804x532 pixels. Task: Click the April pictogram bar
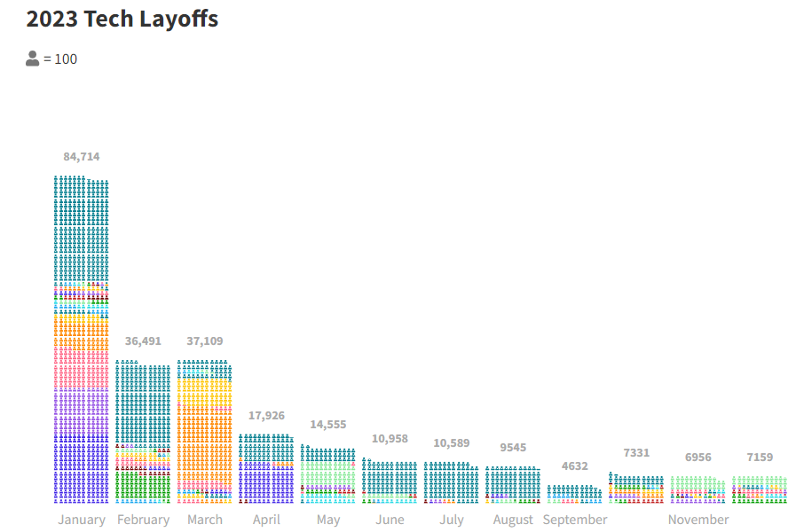[x=266, y=468]
